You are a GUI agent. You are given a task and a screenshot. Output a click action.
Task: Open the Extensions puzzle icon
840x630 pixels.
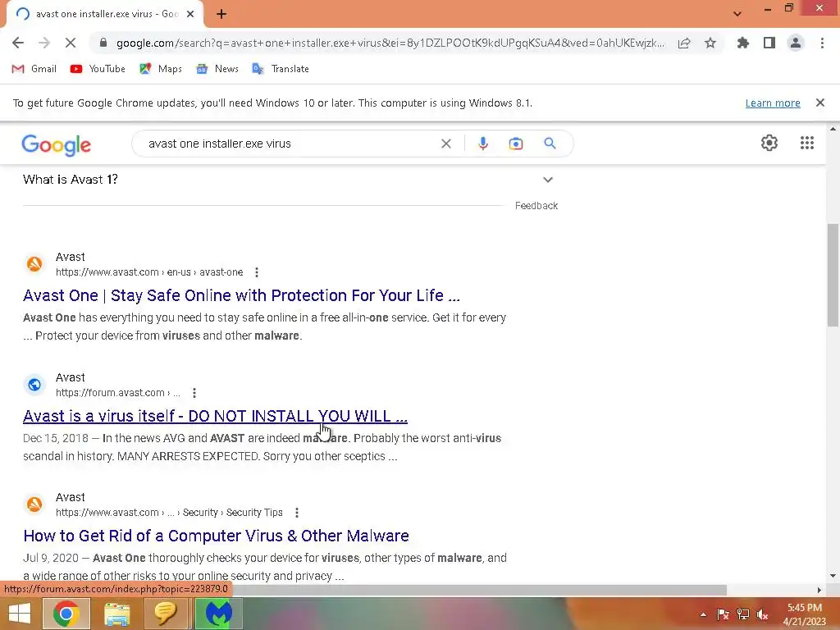click(x=742, y=43)
